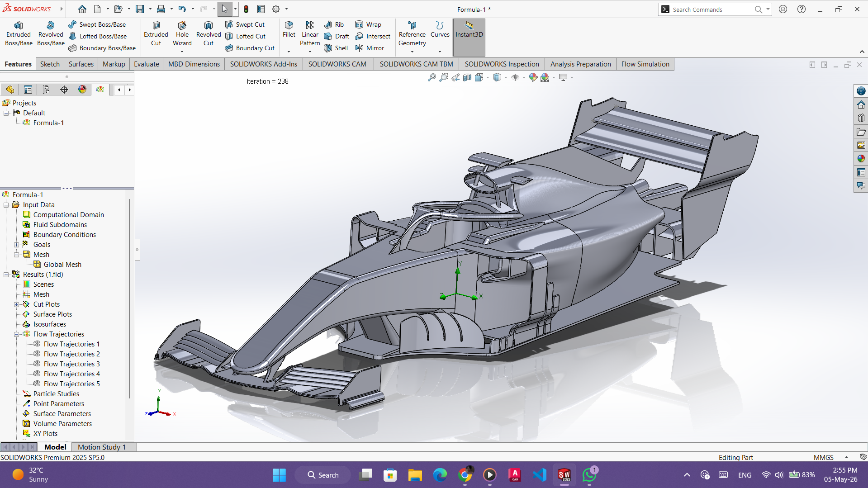Open the Surfaces tab
Viewport: 868px width, 488px height.
tap(81, 64)
